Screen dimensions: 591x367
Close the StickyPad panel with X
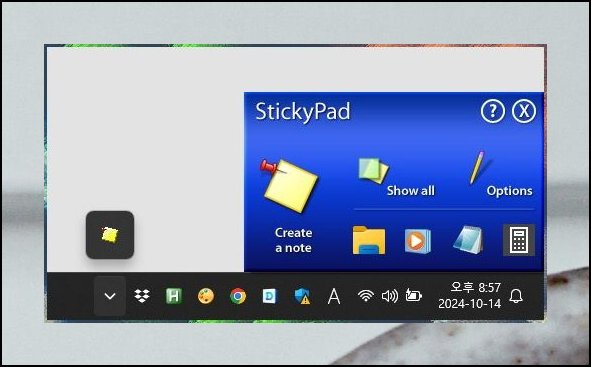coord(524,111)
